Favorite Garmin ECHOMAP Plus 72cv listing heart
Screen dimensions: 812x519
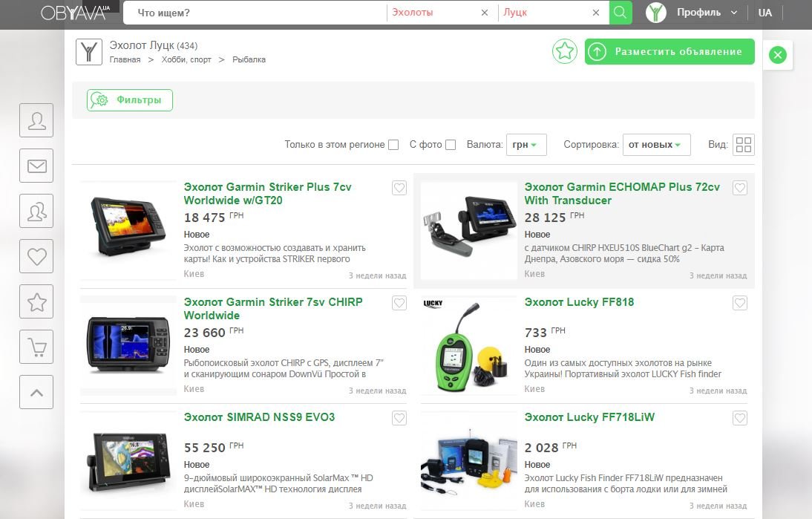point(740,188)
